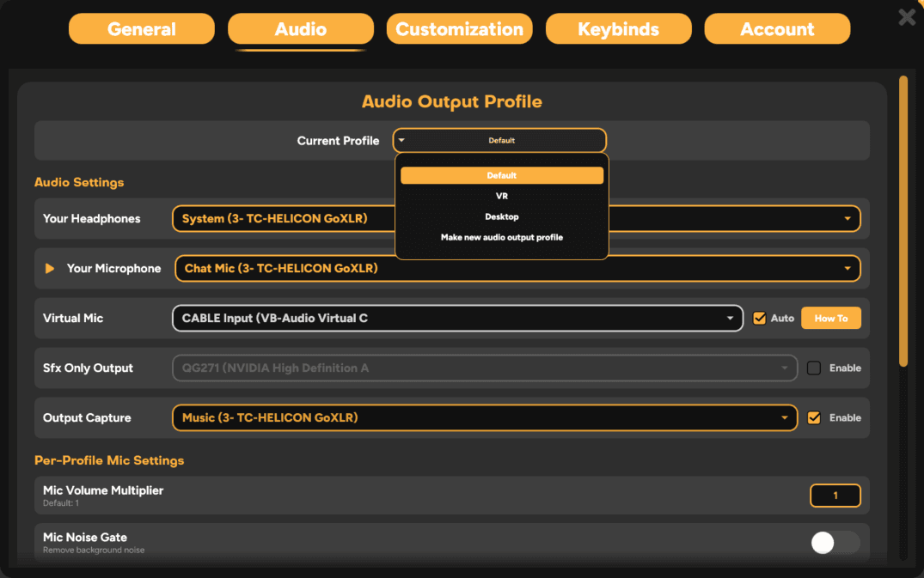Edit the Mic Volume Multiplier value
The image size is (924, 578).
point(835,496)
